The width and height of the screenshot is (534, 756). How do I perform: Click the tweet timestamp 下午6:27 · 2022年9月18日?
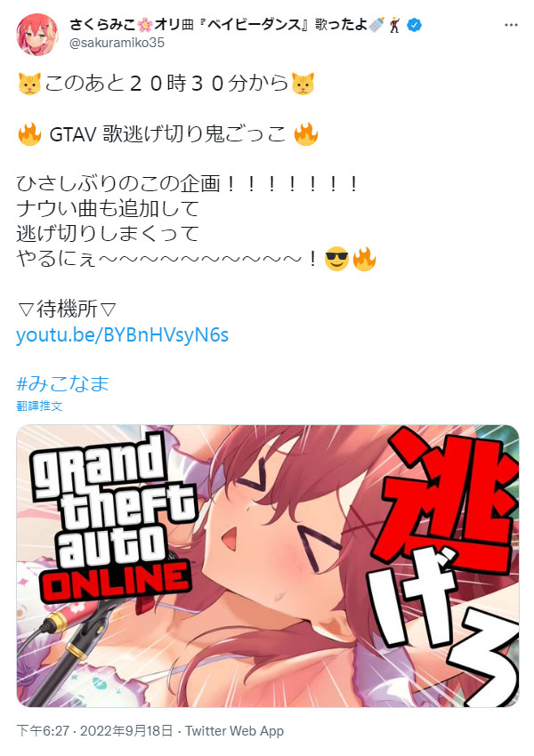pos(94,731)
